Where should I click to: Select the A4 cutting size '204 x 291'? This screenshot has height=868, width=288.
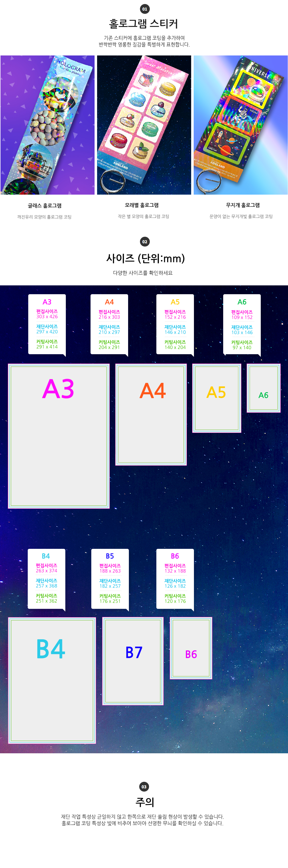point(109,347)
